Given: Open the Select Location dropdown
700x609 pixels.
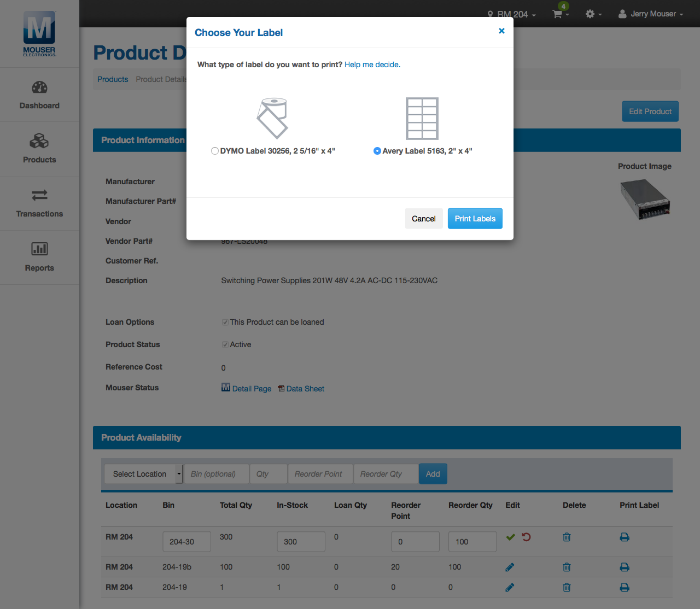Looking at the screenshot, I should [143, 473].
